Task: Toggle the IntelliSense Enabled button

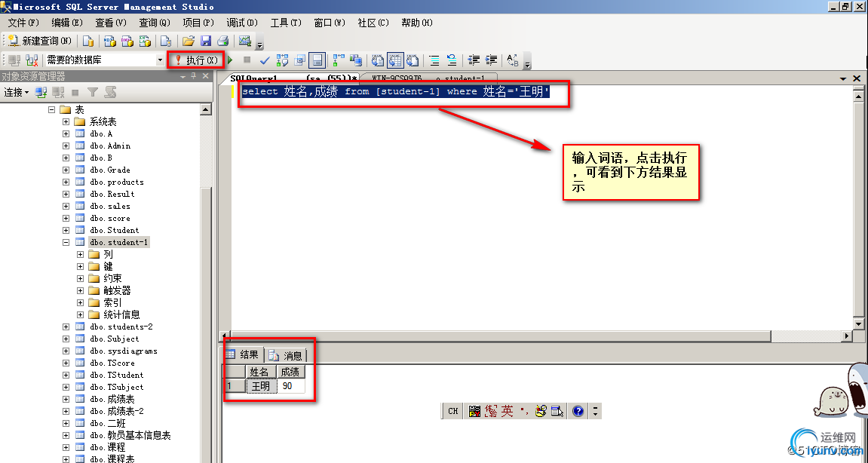Action: tap(317, 60)
